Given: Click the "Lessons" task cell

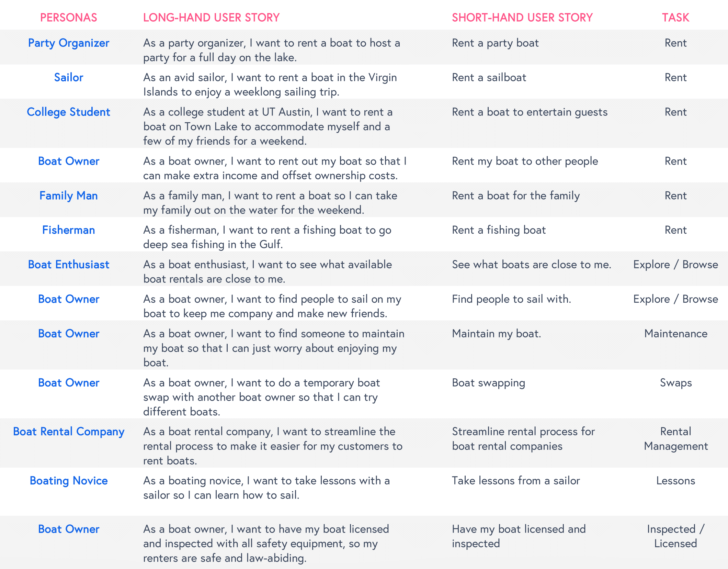Looking at the screenshot, I should tap(675, 481).
